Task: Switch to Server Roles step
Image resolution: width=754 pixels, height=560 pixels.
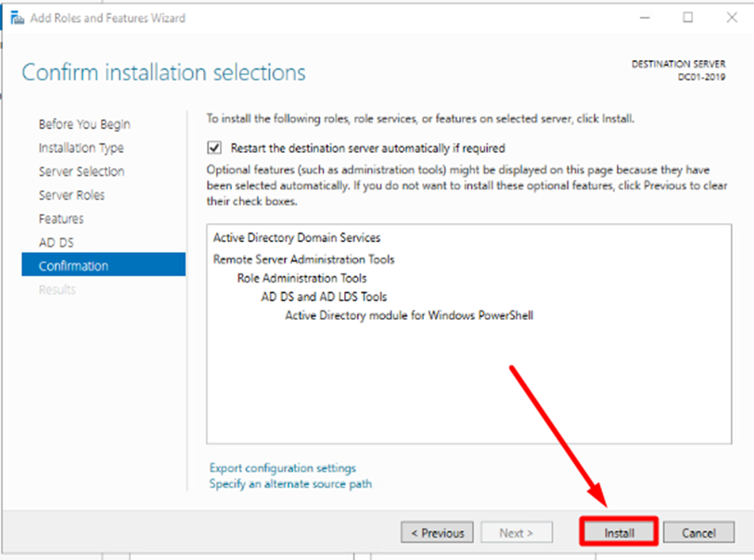Action: coord(71,196)
